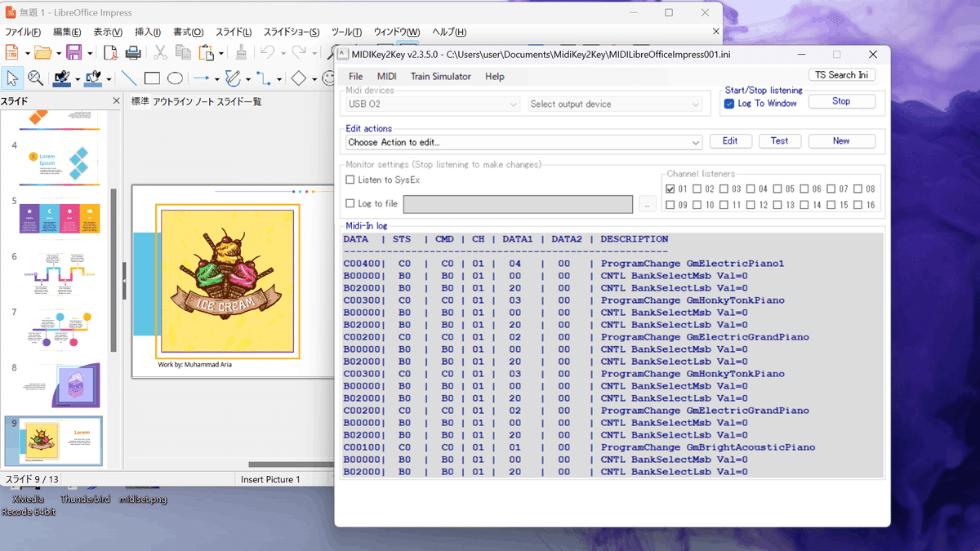Click the Cut scissors icon
This screenshot has height=551, width=980.
point(160,53)
